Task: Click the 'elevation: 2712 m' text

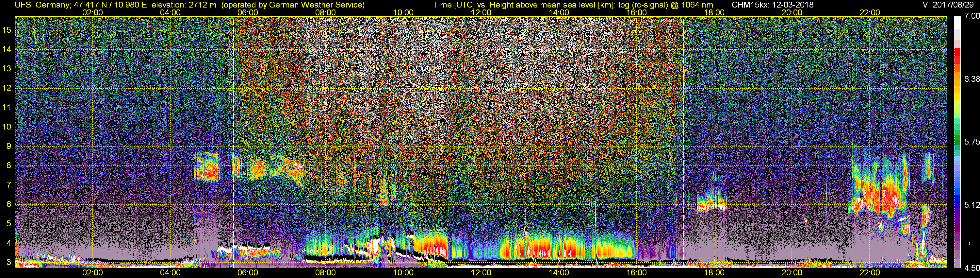Action: pos(184,5)
